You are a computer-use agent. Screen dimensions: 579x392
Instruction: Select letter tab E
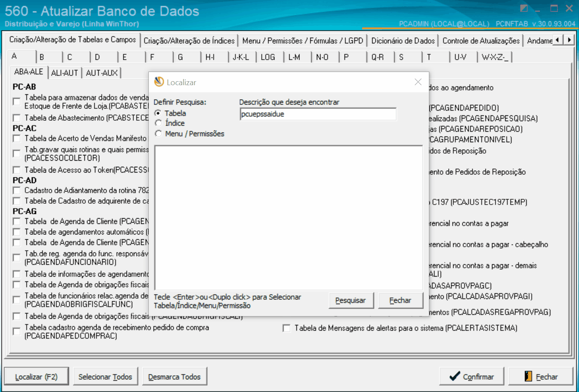(x=132, y=57)
